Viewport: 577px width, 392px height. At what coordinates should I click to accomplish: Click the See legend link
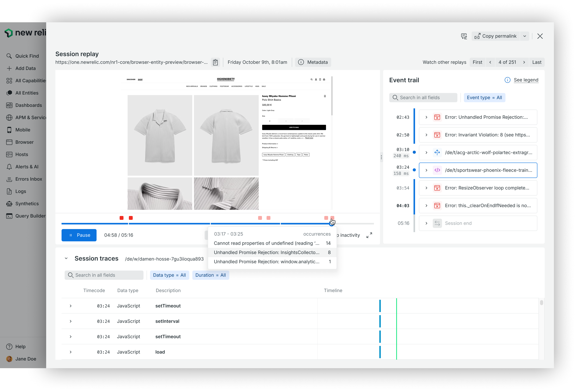point(526,80)
